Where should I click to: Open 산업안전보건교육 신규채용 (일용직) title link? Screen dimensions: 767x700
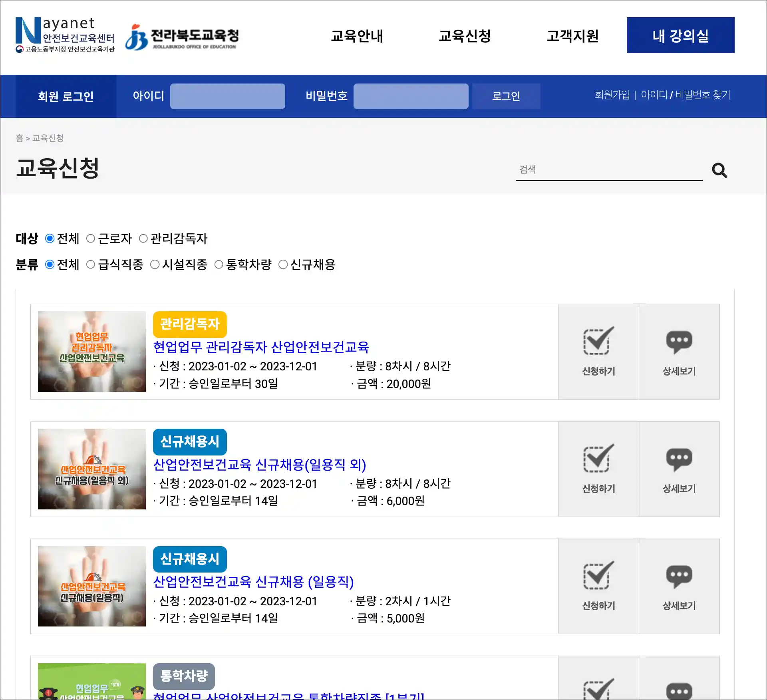pos(254,582)
